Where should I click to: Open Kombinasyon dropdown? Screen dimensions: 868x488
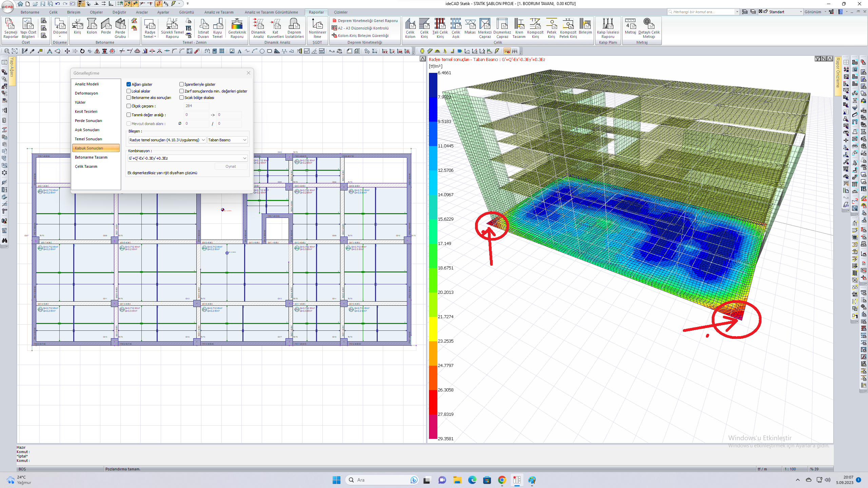(x=188, y=158)
